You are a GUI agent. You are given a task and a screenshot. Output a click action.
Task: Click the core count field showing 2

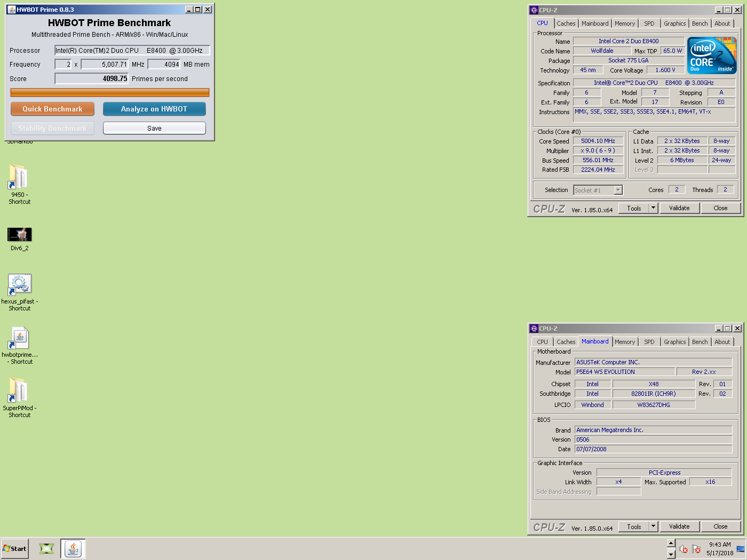pos(63,65)
